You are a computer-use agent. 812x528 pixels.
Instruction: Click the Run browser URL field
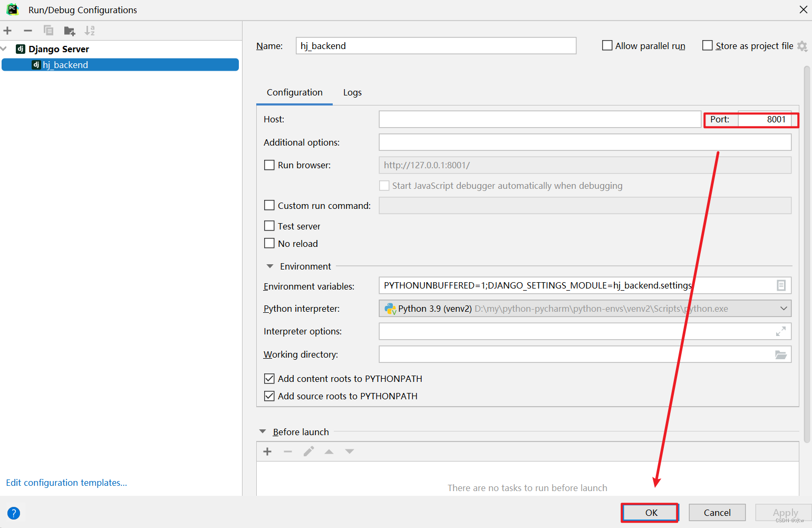[585, 165]
